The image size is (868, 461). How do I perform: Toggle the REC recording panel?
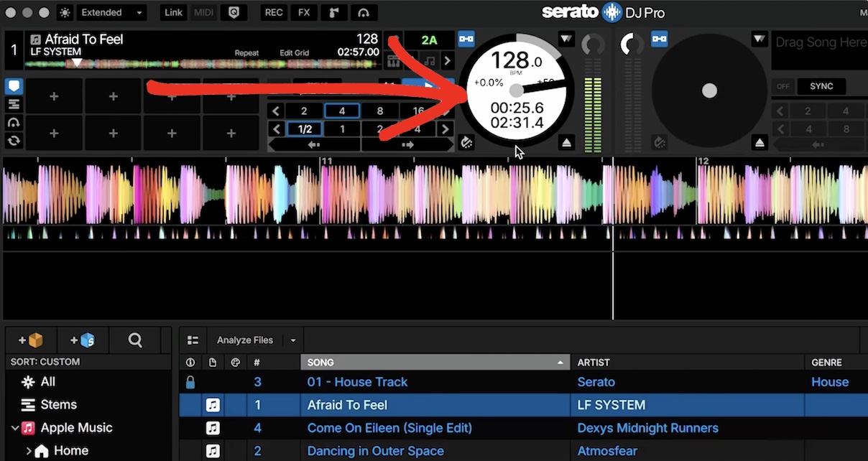[274, 12]
